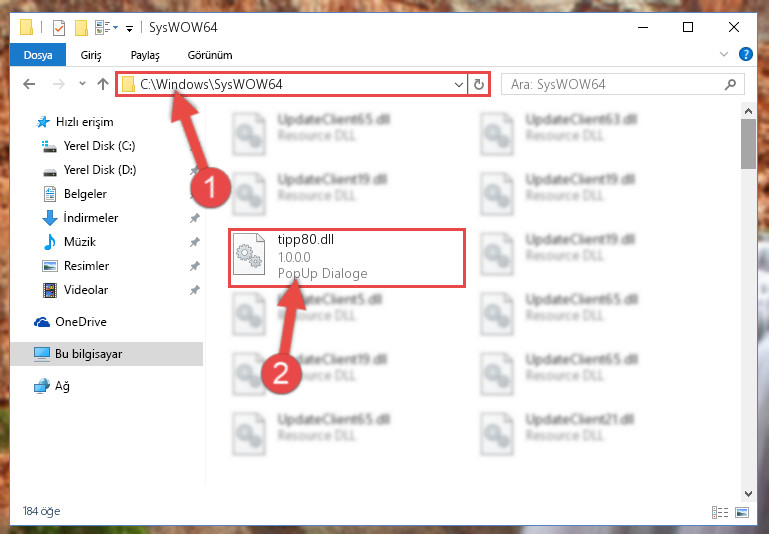Click the New folder toolbar icon

click(x=81, y=27)
